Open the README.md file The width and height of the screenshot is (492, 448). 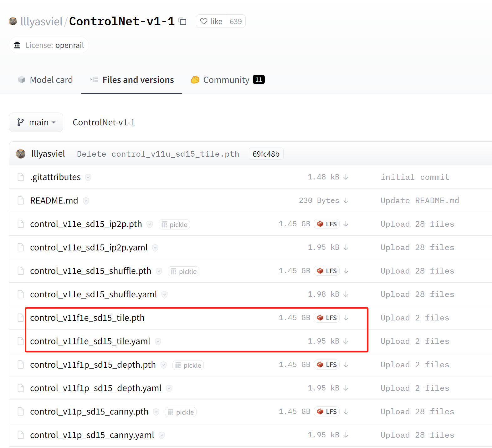tap(54, 200)
